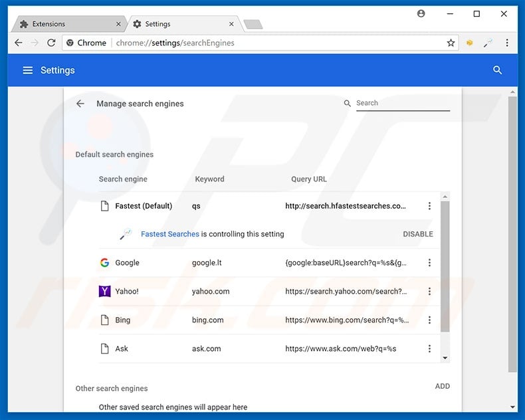525x420 pixels.
Task: Open the yellow extension icon in the toolbar
Action: click(x=469, y=43)
